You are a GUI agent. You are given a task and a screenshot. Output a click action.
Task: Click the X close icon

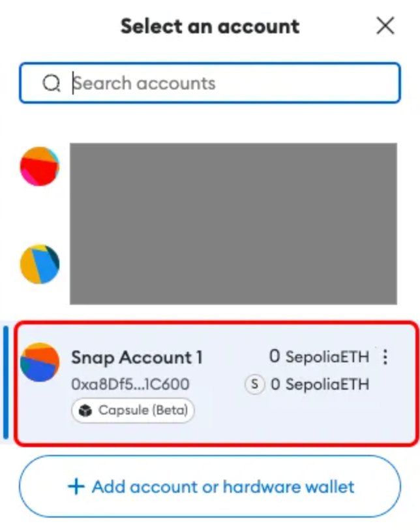pyautogui.click(x=385, y=26)
